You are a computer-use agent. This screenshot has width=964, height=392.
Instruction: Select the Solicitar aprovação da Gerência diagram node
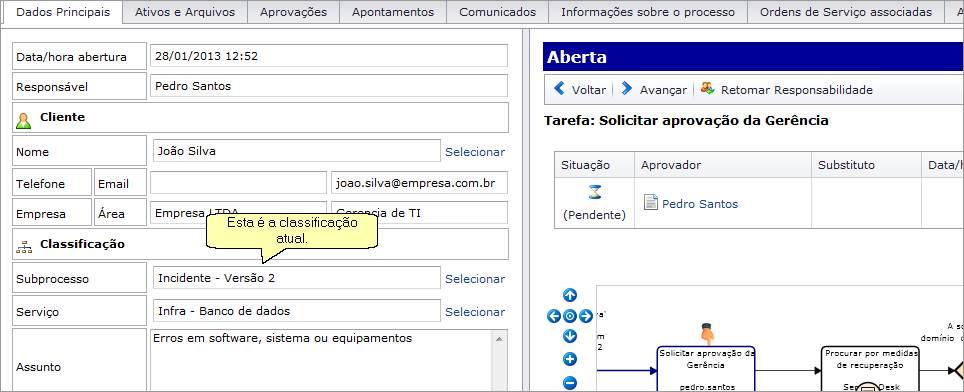706,369
